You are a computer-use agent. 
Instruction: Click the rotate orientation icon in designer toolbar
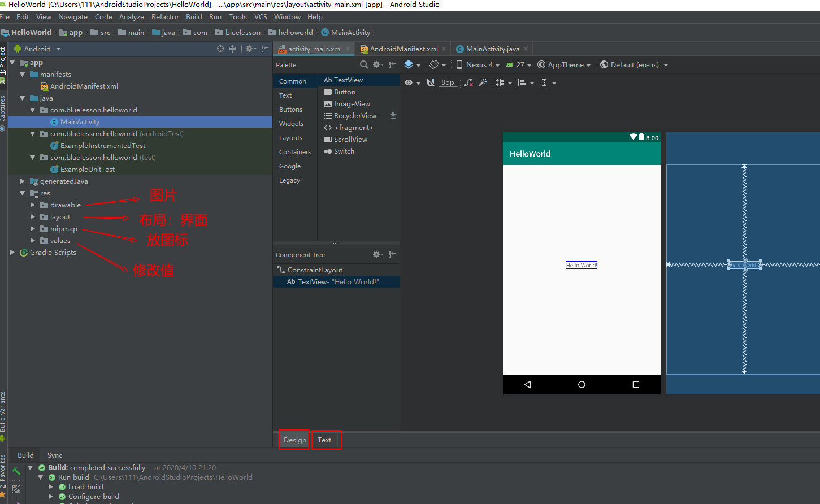tap(434, 65)
